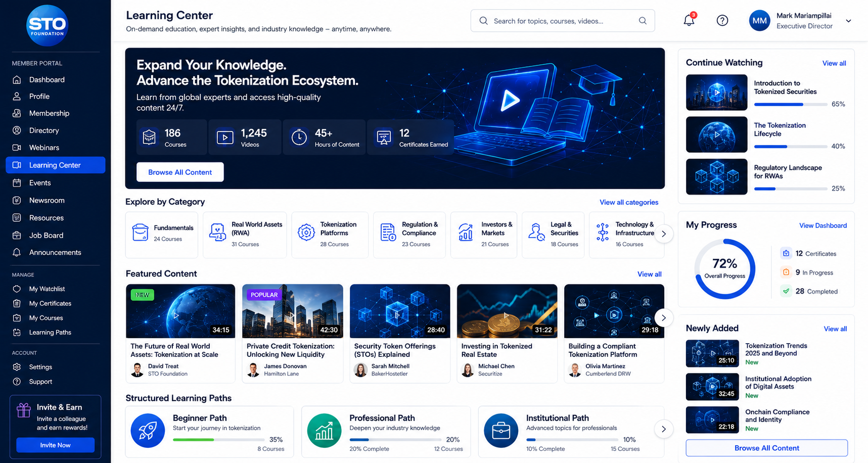Play the Private Credit Tokenization video thumbnail

(293, 311)
